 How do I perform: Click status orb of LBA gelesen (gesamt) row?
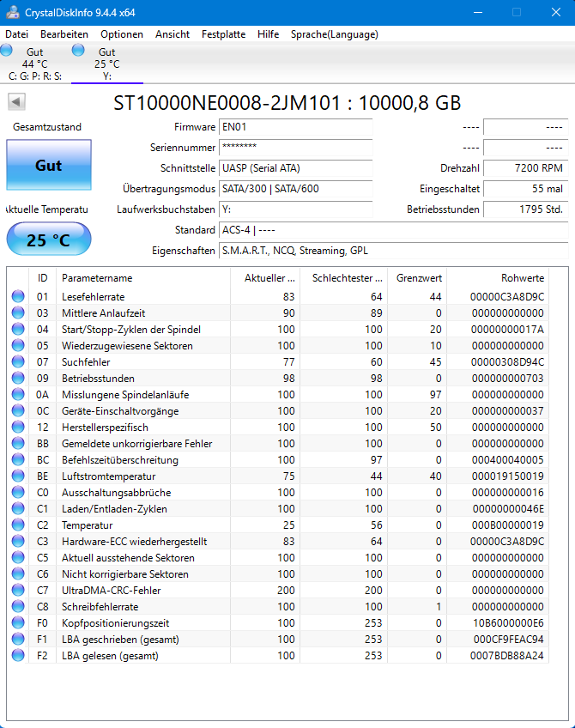[18, 656]
